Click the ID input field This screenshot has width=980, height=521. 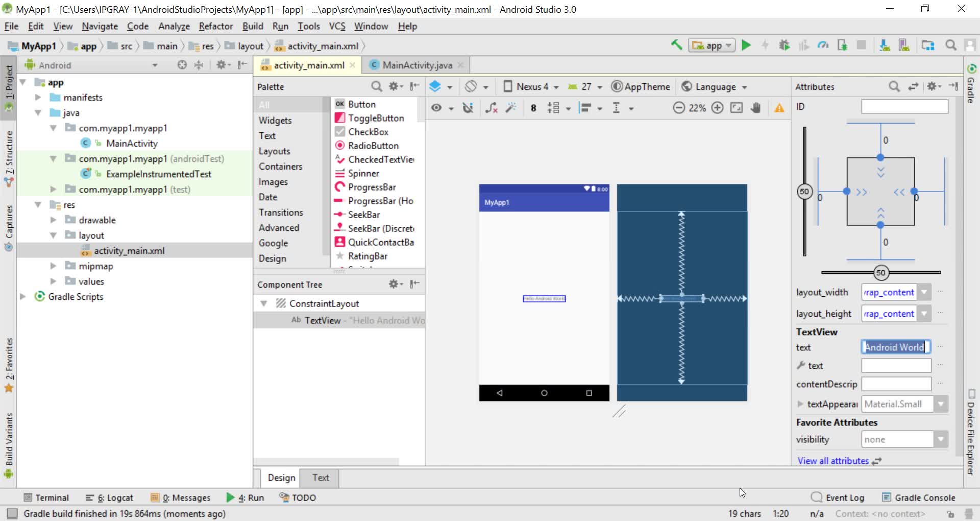click(x=904, y=106)
